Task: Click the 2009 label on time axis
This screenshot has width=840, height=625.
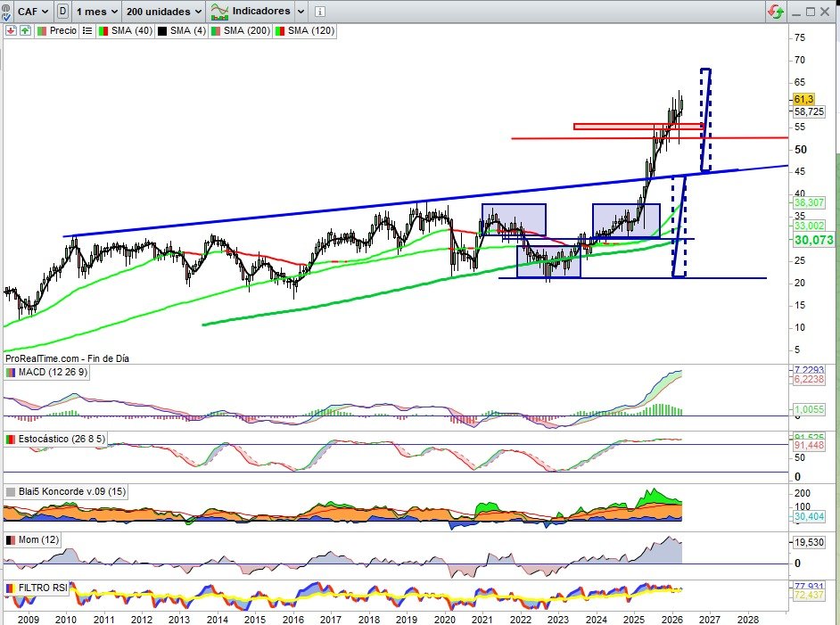Action: point(28,619)
